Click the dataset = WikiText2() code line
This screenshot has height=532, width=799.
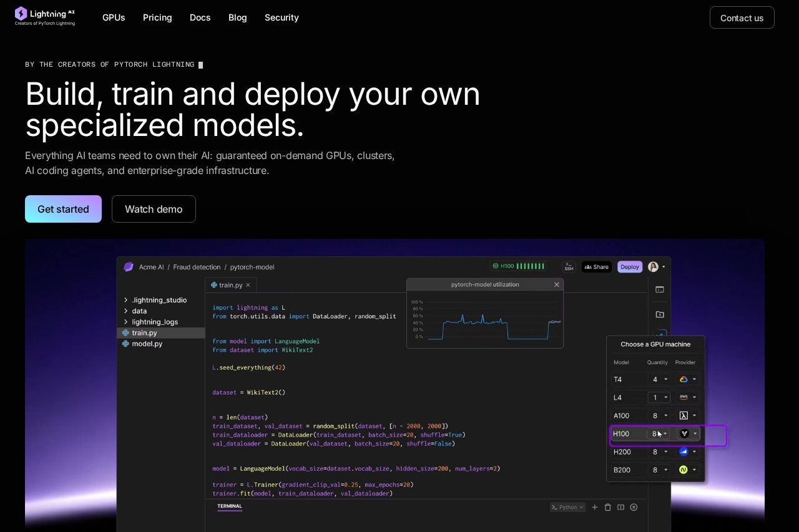(x=248, y=392)
